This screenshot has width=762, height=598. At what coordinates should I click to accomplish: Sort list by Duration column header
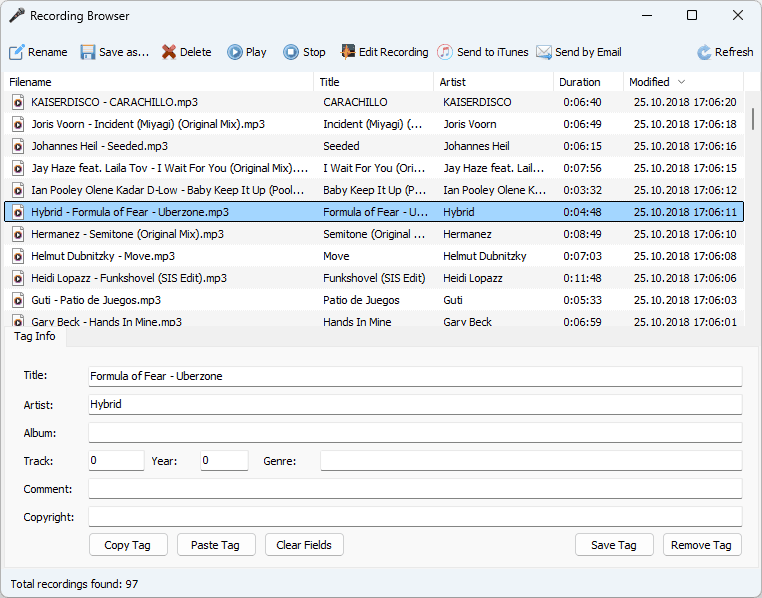coord(589,82)
